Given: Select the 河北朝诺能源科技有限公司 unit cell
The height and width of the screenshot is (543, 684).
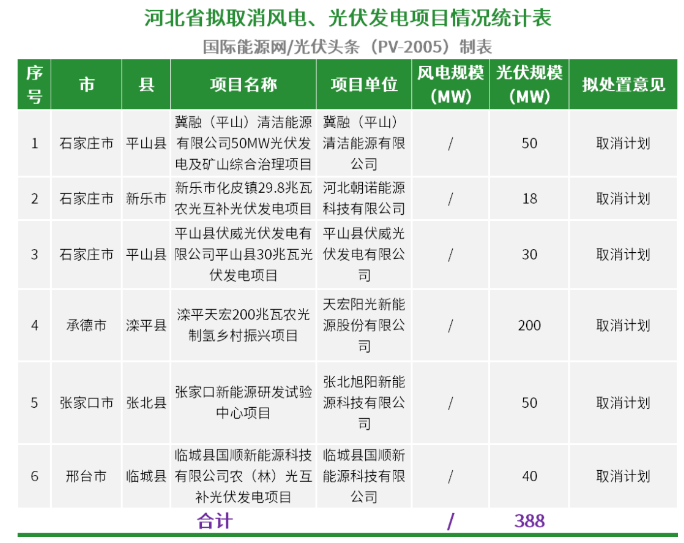Looking at the screenshot, I should coord(364,199).
